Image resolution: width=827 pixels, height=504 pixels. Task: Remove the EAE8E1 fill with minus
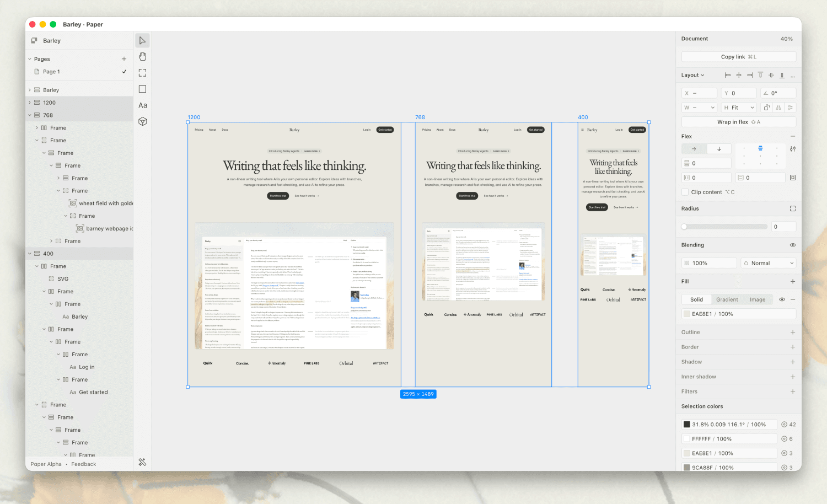click(793, 299)
